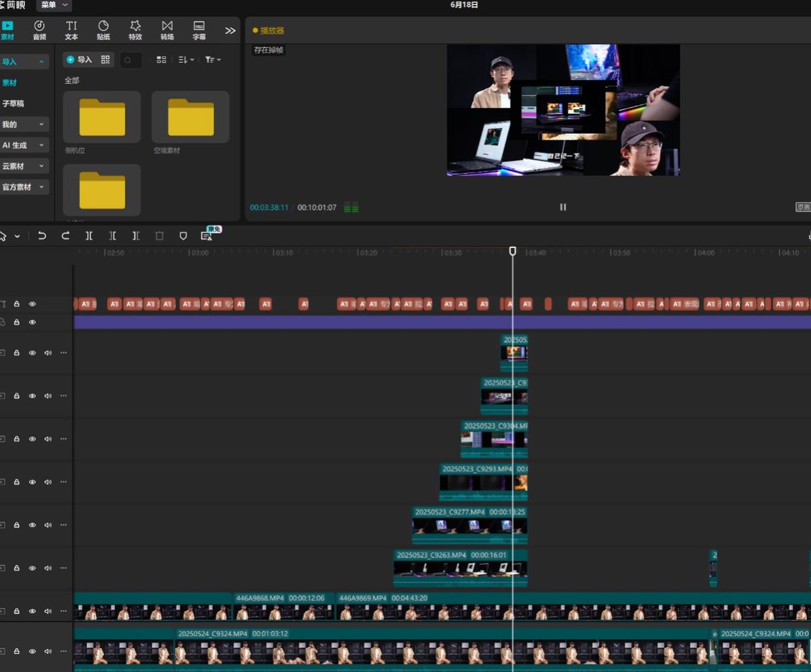The height and width of the screenshot is (672, 811).
Task: Open the 贴纸 (Stickers) panel
Action: [x=103, y=30]
